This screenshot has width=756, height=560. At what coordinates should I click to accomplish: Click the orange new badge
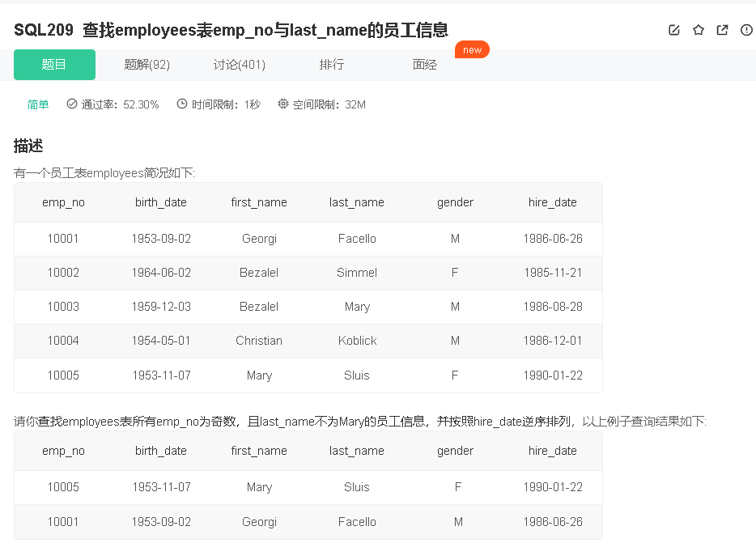pos(472,49)
